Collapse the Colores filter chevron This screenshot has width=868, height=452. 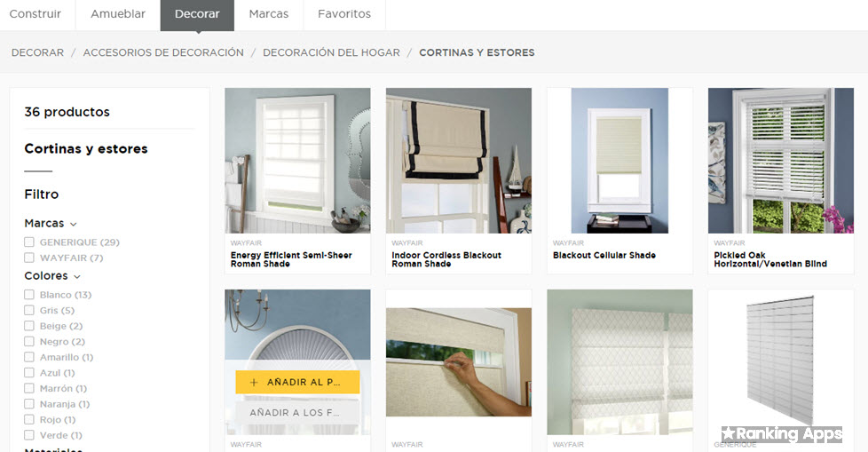click(77, 276)
